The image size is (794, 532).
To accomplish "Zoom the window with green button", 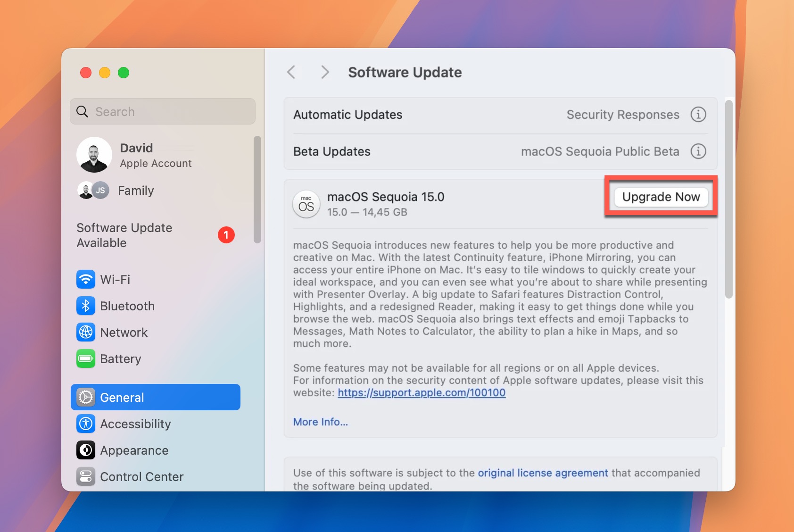I will pyautogui.click(x=124, y=73).
